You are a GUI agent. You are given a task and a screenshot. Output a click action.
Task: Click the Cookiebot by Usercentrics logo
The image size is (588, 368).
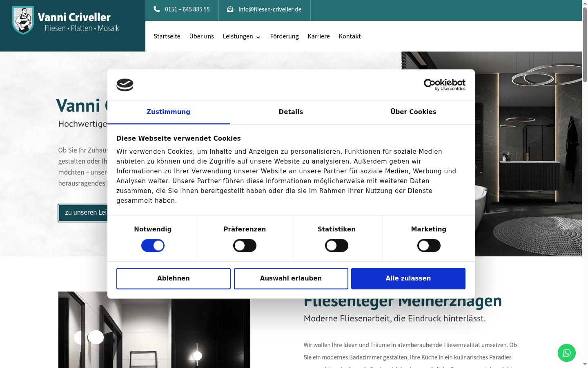tap(444, 85)
